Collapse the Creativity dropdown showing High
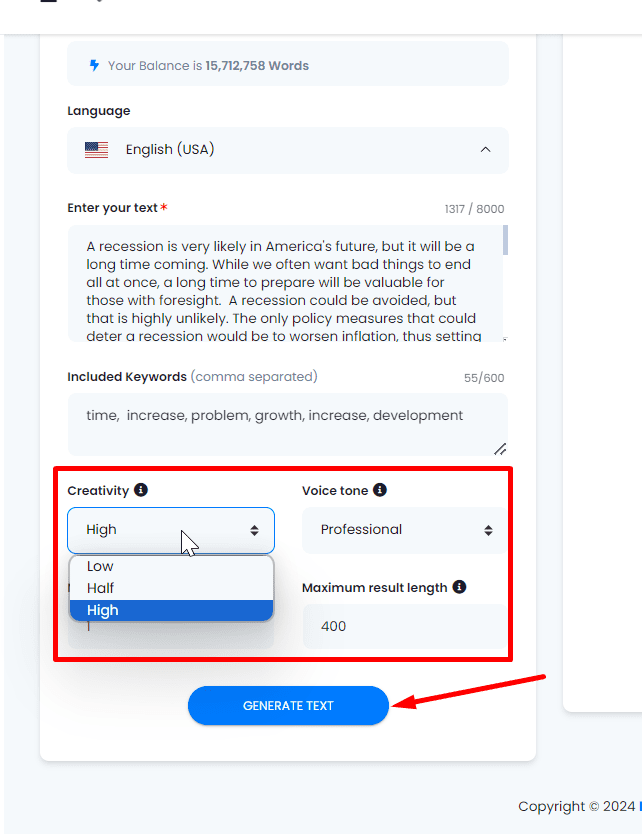The width and height of the screenshot is (642, 834). click(170, 530)
